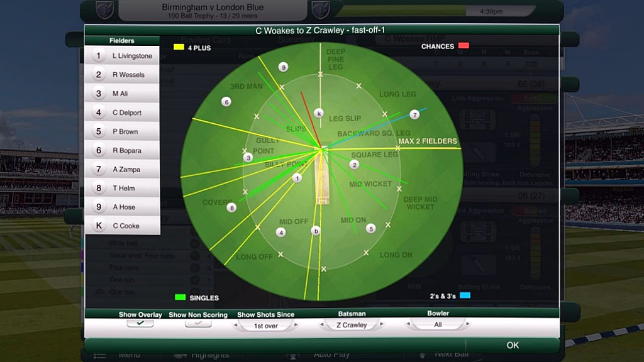644x362 pixels.
Task: Click keeper marker k behind the stumps
Action: [x=319, y=113]
